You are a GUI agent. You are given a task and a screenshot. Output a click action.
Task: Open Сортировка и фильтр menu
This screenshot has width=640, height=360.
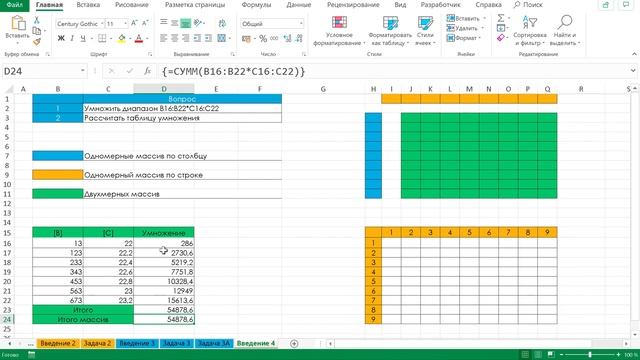pyautogui.click(x=530, y=31)
